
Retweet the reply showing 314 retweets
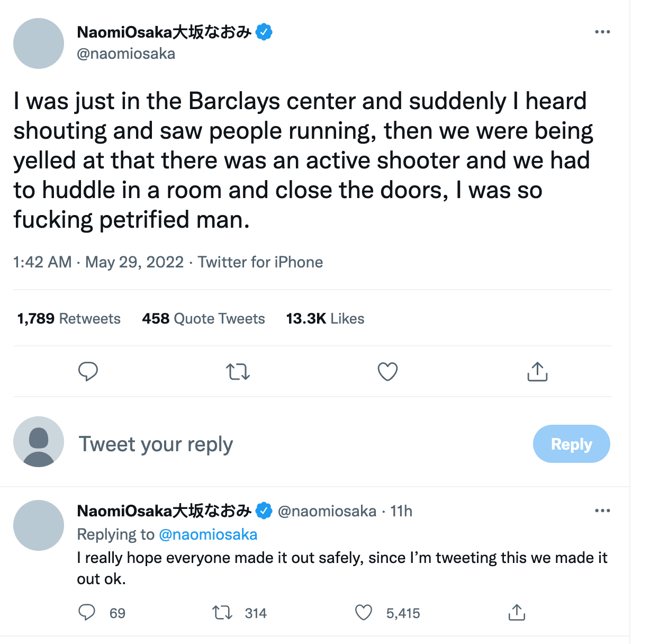[x=222, y=613]
